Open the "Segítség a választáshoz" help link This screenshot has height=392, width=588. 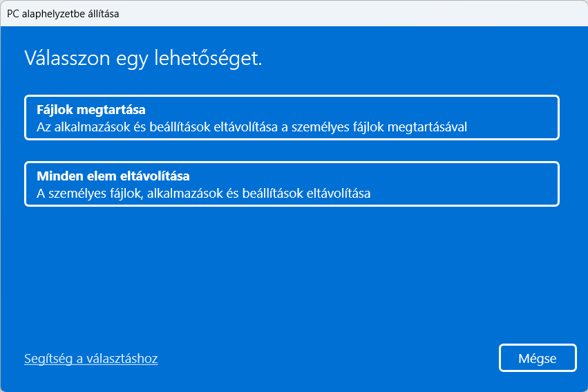tap(91, 359)
